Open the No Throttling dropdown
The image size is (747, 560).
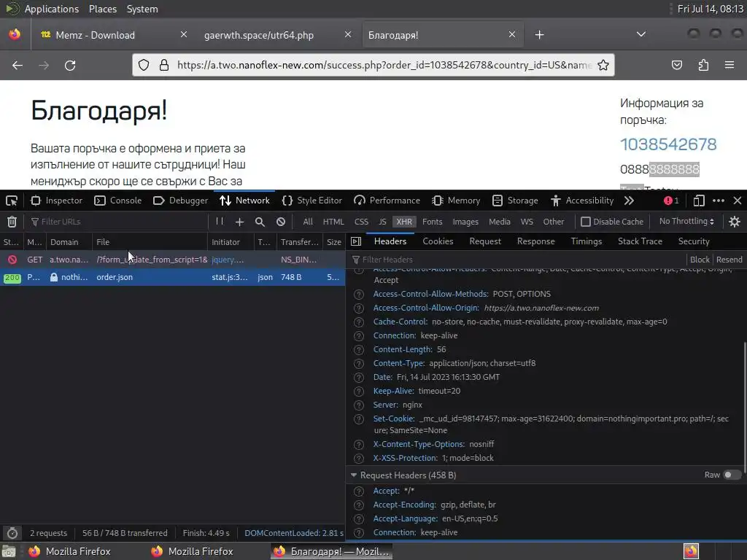[x=686, y=222]
